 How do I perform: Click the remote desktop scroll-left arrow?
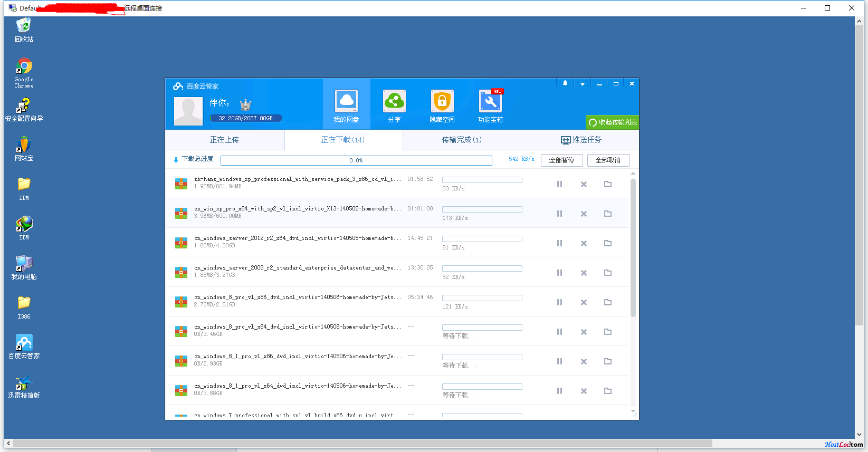[8, 444]
